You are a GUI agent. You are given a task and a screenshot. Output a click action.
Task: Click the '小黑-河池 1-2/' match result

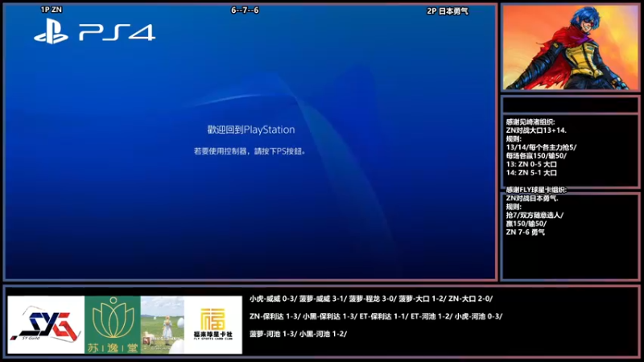click(324, 334)
